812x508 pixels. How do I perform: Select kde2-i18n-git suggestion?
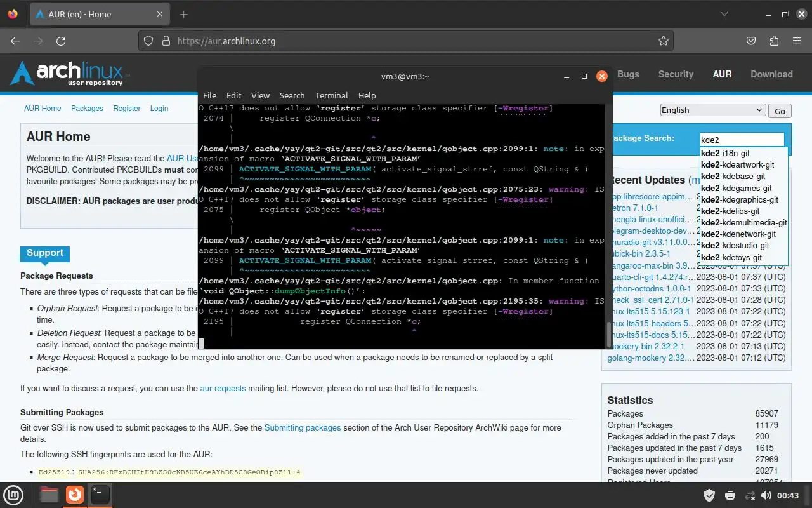click(743, 153)
